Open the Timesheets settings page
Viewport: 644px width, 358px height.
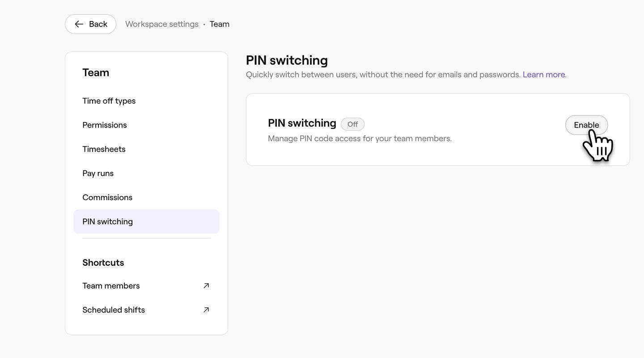click(104, 149)
